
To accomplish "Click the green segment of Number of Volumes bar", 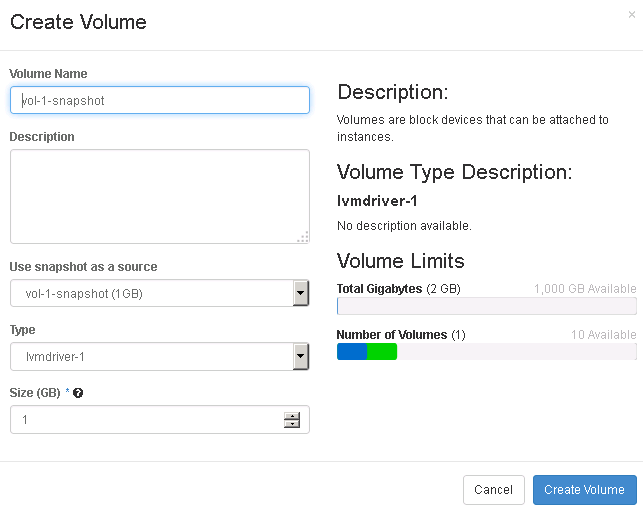I will click(x=382, y=351).
